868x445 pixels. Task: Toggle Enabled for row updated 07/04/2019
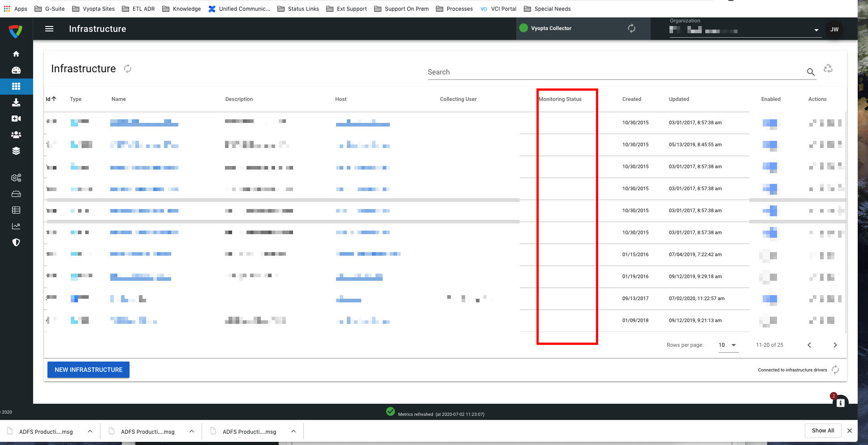pos(769,255)
